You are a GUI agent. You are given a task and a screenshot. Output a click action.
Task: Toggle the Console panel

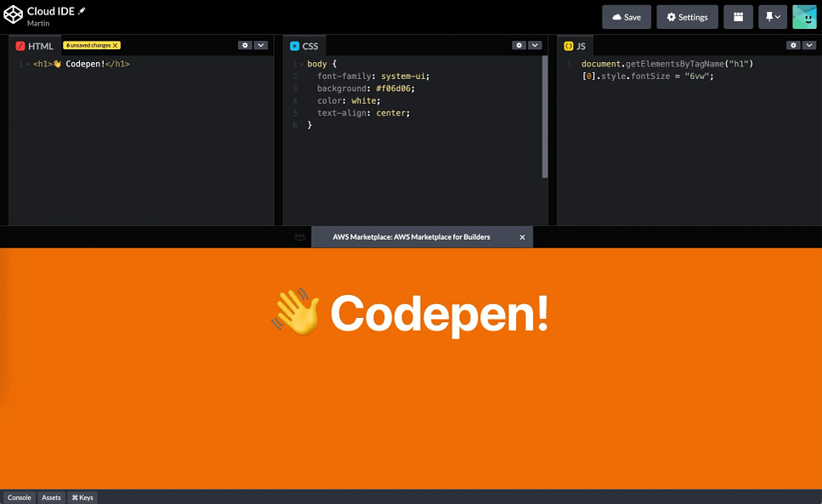point(19,497)
